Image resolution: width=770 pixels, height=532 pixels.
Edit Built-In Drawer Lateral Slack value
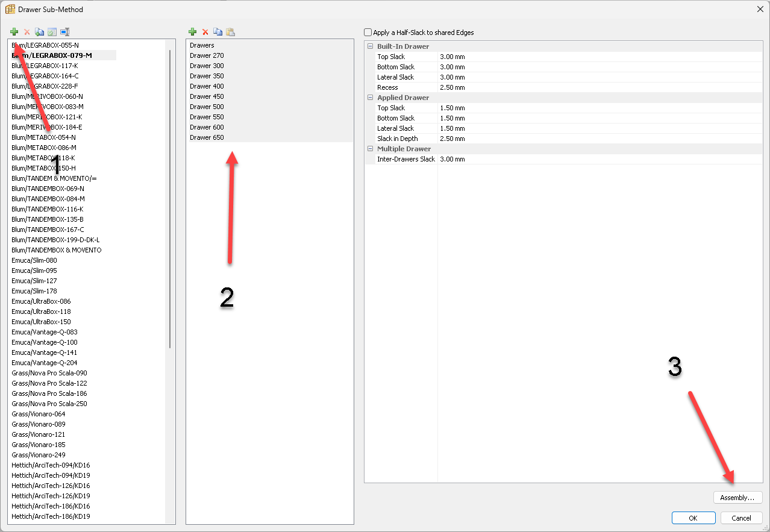(x=599, y=77)
